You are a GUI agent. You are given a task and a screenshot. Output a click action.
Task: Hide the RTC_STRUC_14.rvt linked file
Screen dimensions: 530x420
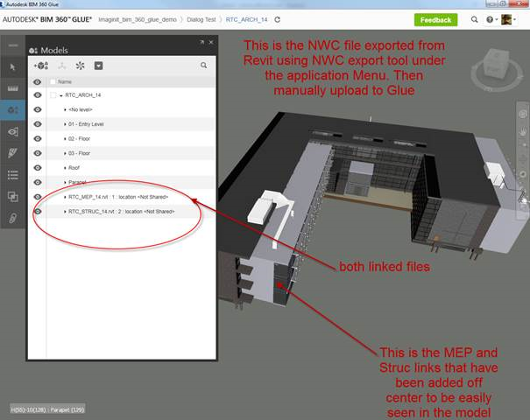pyautogui.click(x=38, y=211)
